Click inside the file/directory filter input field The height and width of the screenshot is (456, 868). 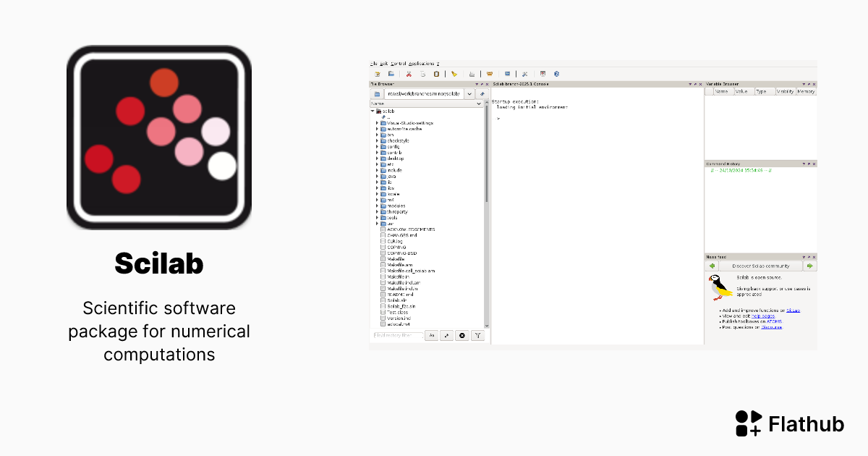(399, 335)
